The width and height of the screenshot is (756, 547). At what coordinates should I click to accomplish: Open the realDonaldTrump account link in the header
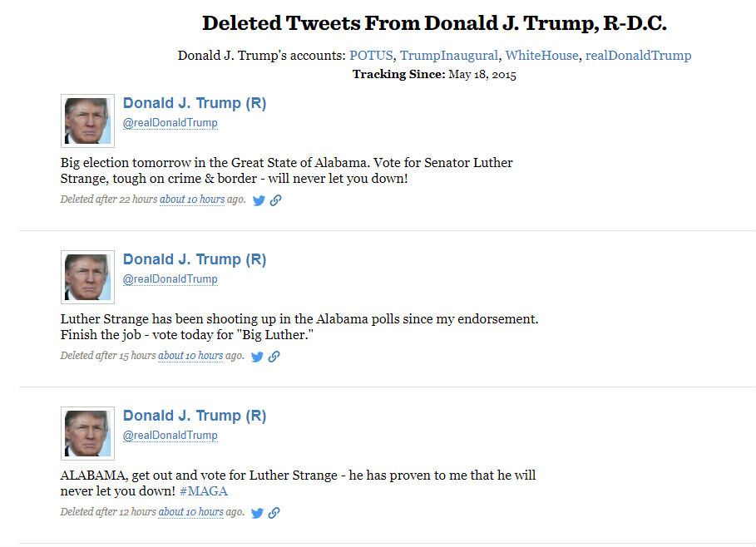pyautogui.click(x=638, y=55)
